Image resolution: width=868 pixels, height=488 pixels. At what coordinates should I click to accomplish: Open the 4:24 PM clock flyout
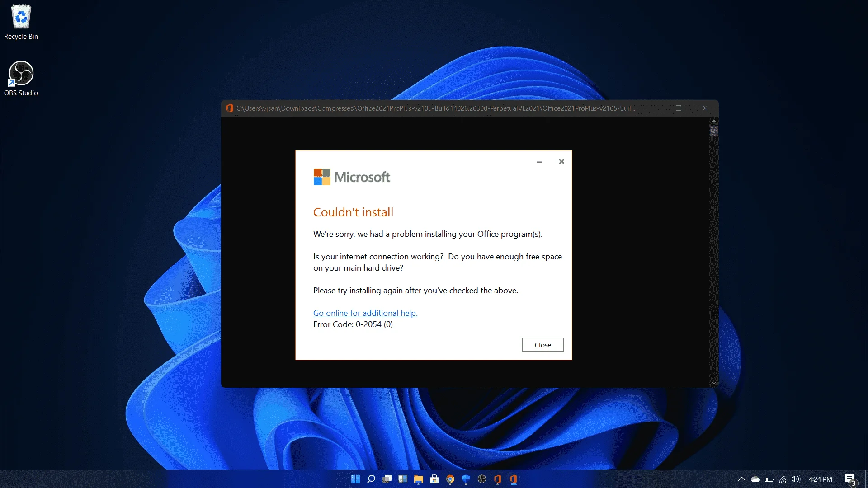pyautogui.click(x=820, y=479)
